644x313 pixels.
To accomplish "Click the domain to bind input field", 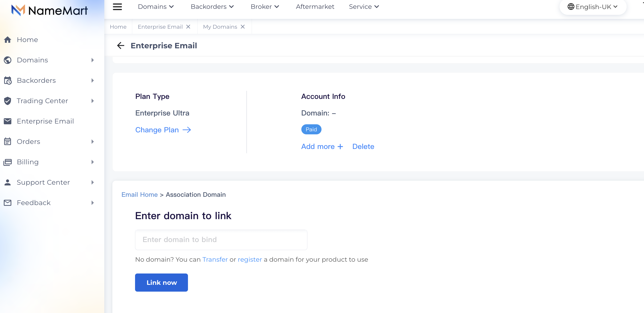I will 221,240.
